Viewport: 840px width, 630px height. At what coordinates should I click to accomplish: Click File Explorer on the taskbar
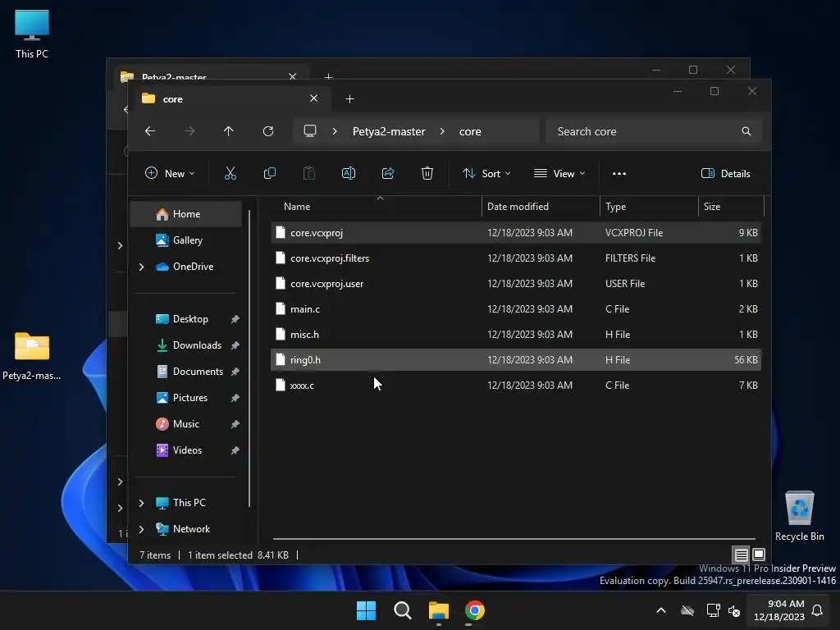438,610
